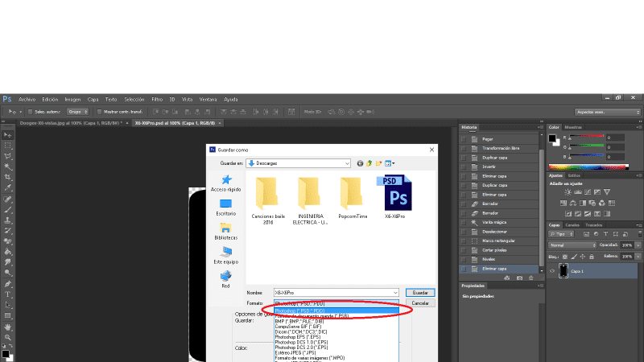This screenshot has height=362, width=644.
Task: Lock transparent pixels in Capas panel
Action: pyautogui.click(x=565, y=257)
